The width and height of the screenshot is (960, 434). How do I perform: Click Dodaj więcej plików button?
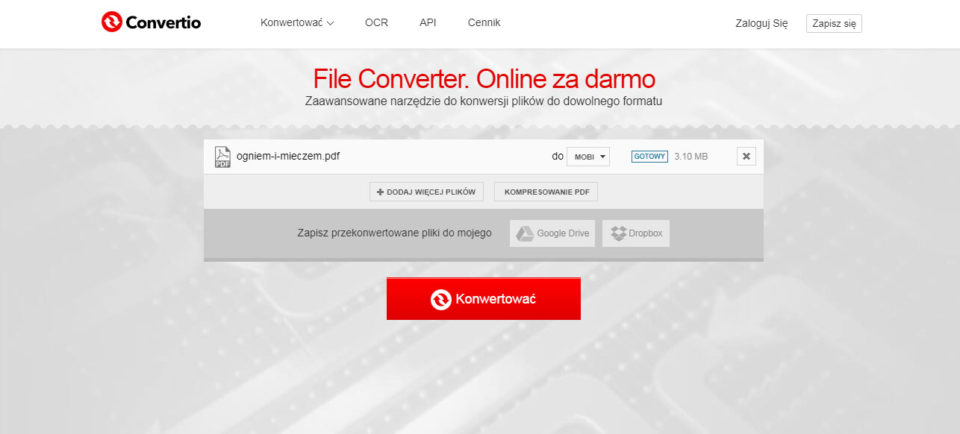pos(426,192)
